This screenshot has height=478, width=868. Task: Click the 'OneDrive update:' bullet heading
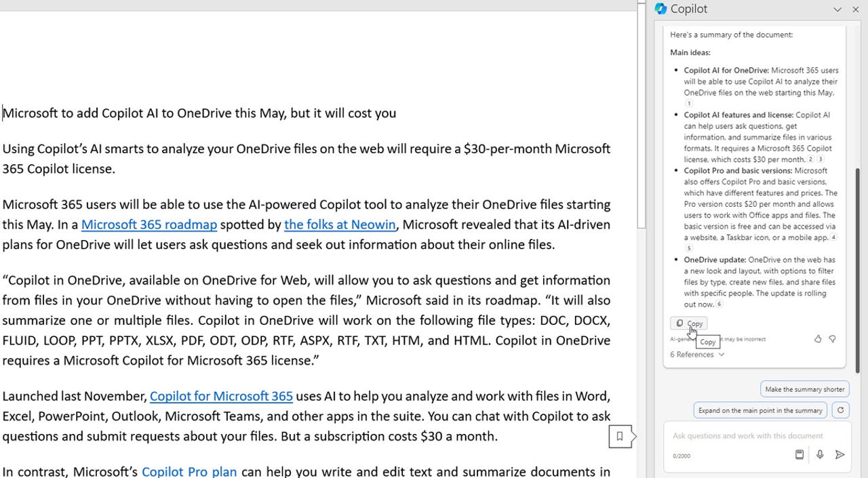(x=715, y=260)
